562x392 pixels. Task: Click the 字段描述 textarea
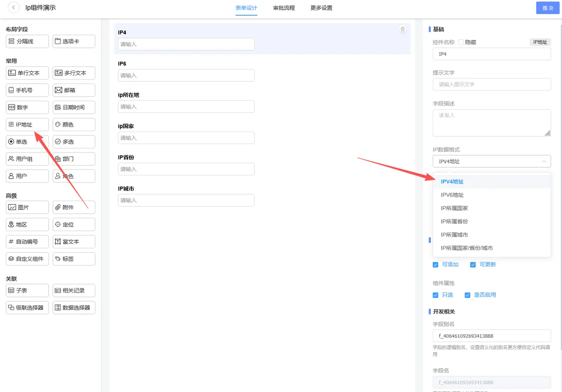[492, 123]
